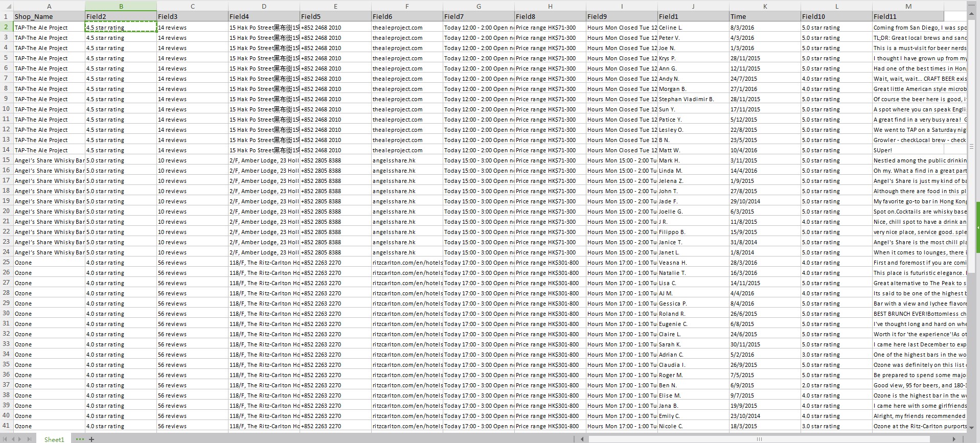The width and height of the screenshot is (980, 443).
Task: Select row 15 header
Action: click(7, 160)
